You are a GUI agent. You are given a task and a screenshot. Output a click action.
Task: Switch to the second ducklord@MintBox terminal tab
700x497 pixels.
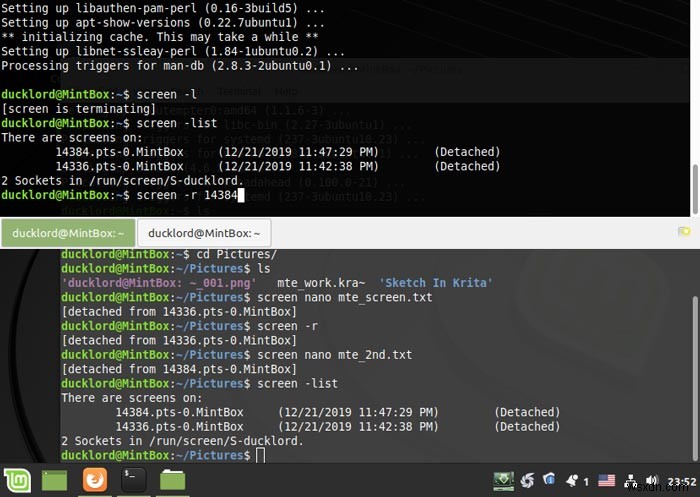pyautogui.click(x=204, y=233)
